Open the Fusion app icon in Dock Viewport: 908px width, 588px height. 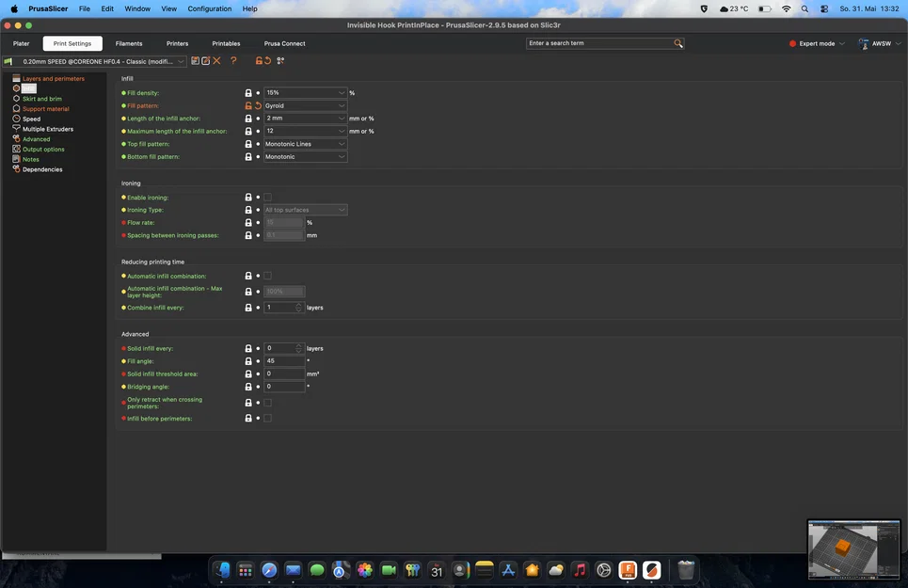[x=628, y=570]
